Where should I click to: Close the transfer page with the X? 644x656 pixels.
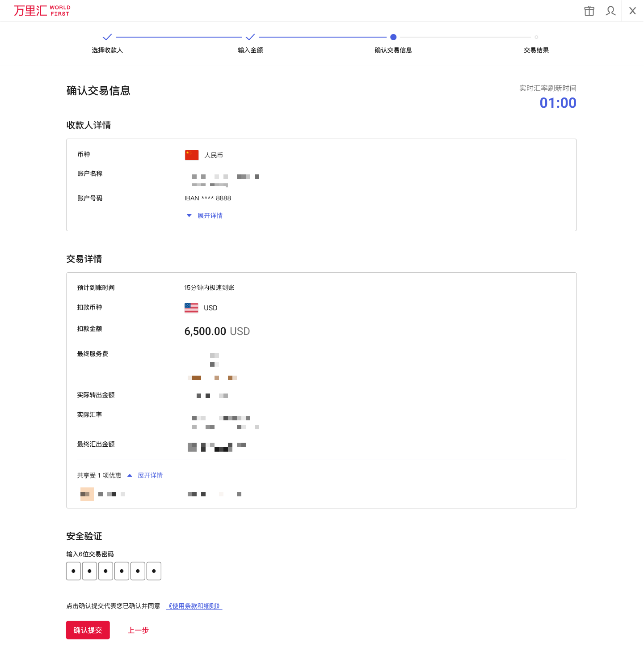point(632,10)
